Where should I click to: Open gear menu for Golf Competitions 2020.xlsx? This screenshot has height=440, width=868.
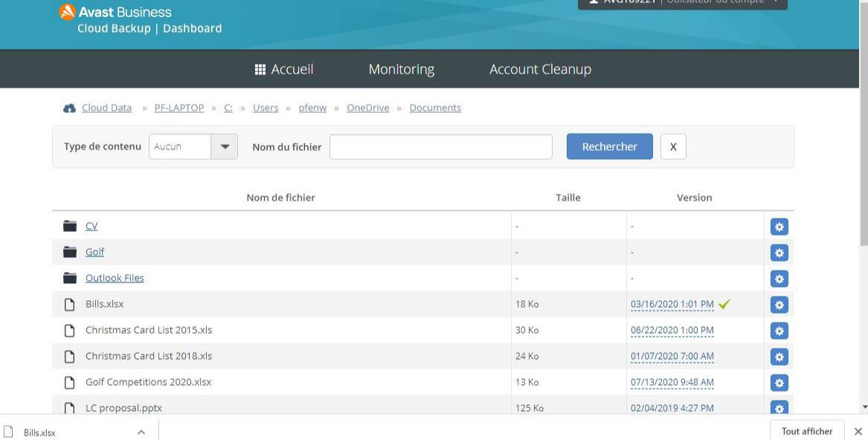coord(779,383)
